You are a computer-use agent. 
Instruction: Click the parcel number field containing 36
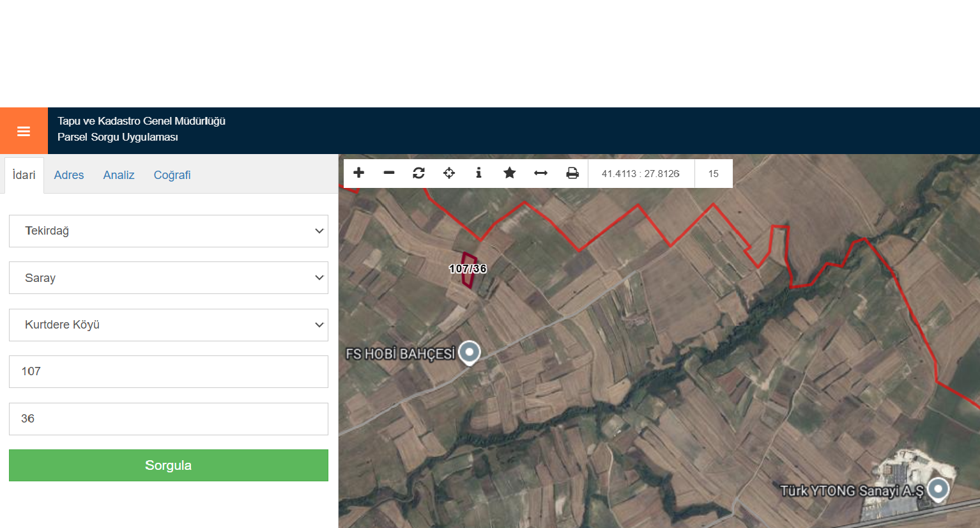[x=169, y=419]
